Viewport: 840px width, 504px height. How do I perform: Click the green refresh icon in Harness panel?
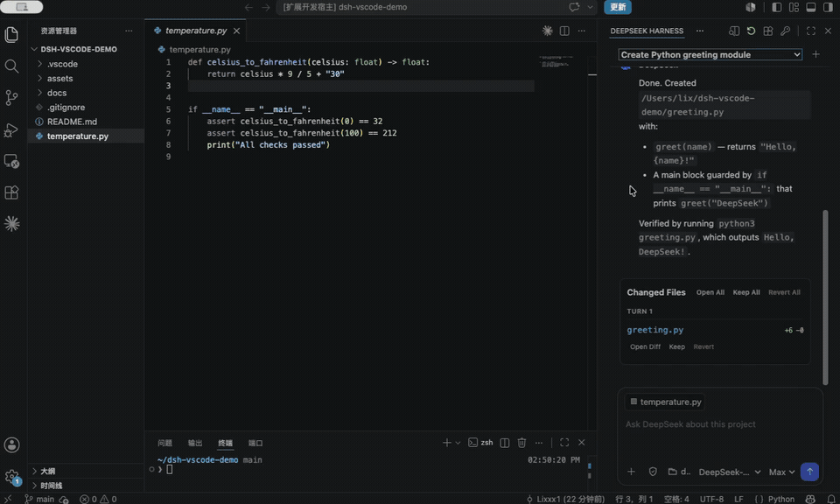point(751,31)
